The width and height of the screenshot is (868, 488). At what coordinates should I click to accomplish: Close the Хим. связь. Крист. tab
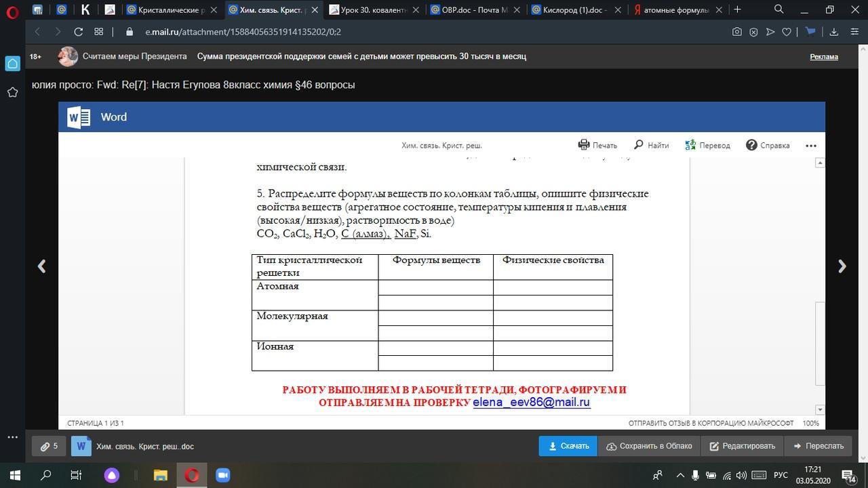click(x=314, y=10)
